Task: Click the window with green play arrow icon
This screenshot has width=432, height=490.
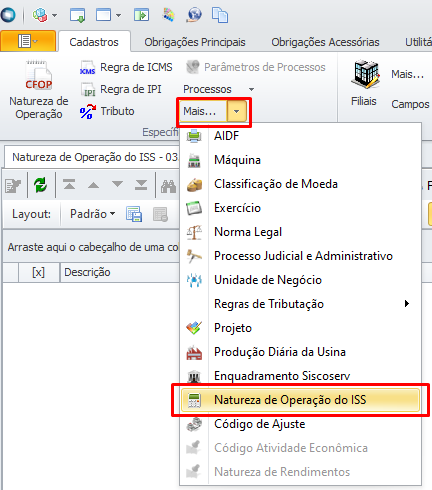Action: coord(141,15)
